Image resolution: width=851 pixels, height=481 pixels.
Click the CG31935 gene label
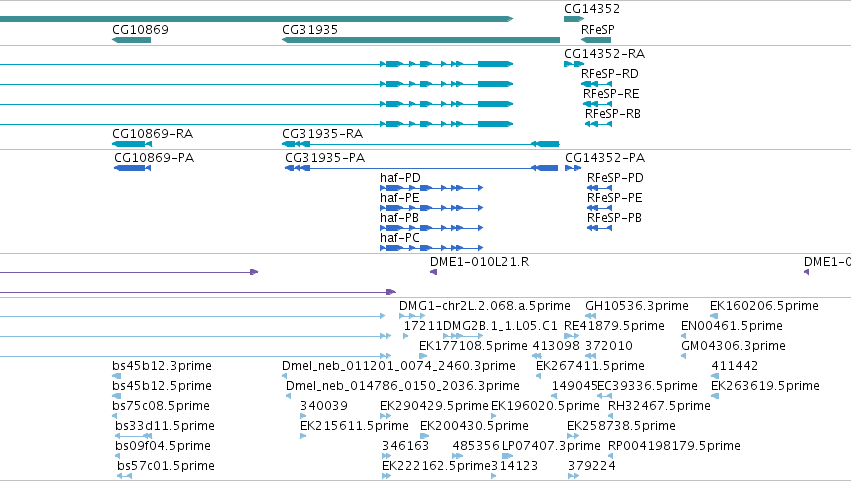pos(310,29)
